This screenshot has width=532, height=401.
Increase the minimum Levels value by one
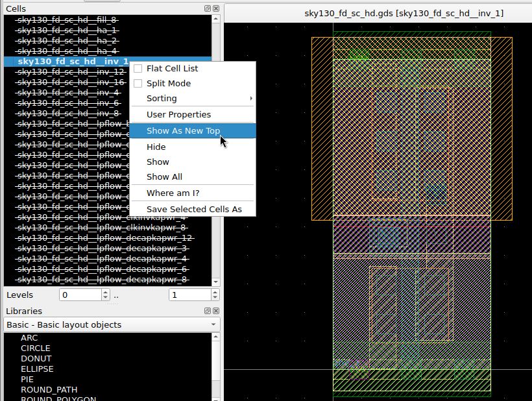click(x=106, y=292)
